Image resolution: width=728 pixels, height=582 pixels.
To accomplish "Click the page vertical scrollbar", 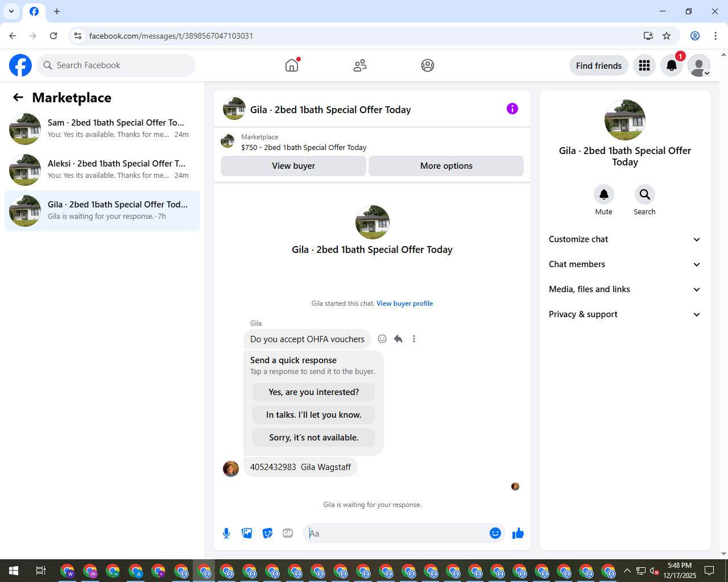I will tap(723, 304).
